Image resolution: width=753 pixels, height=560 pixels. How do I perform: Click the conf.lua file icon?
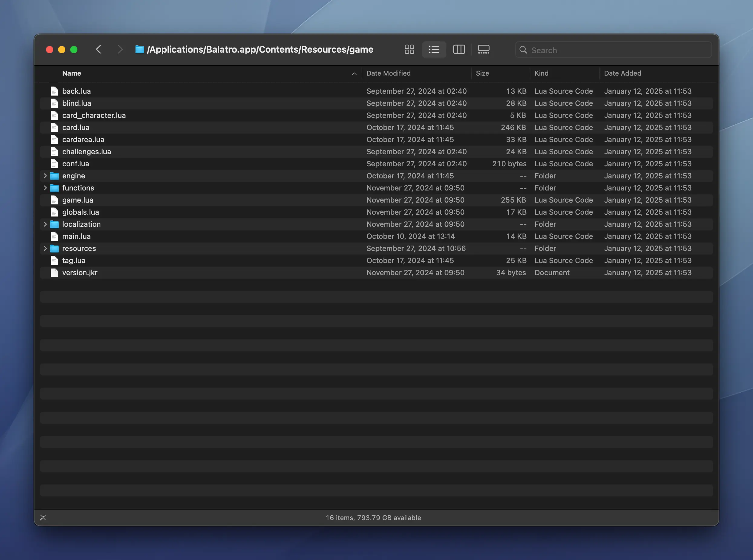click(x=54, y=164)
